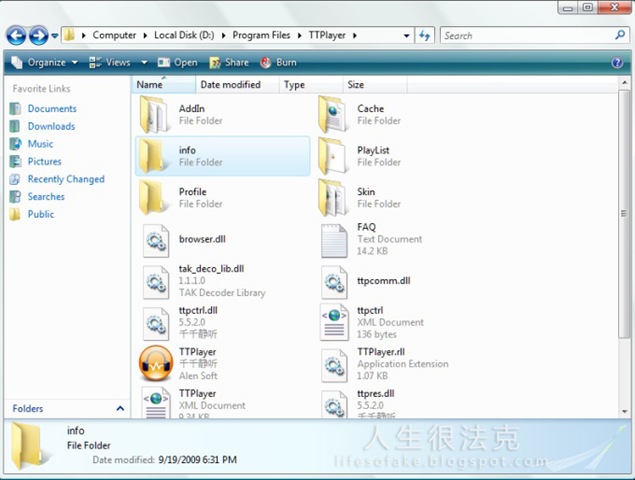Select the ttpctrl XML document icon
The width and height of the screenshot is (635, 480).
(334, 322)
